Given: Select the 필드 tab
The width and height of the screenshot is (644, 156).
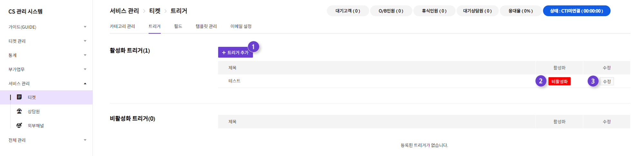Looking at the screenshot, I should click(x=178, y=26).
